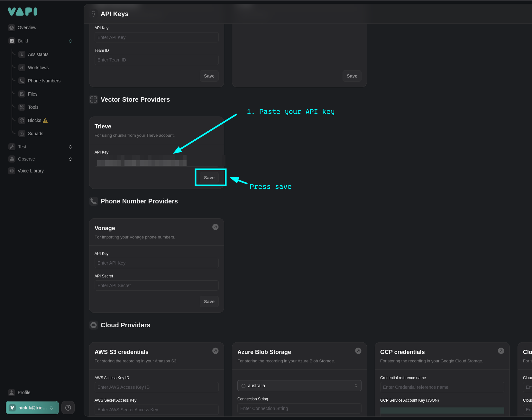Focus the Team ID input field
Image resolution: width=532 pixels, height=420 pixels.
click(157, 60)
